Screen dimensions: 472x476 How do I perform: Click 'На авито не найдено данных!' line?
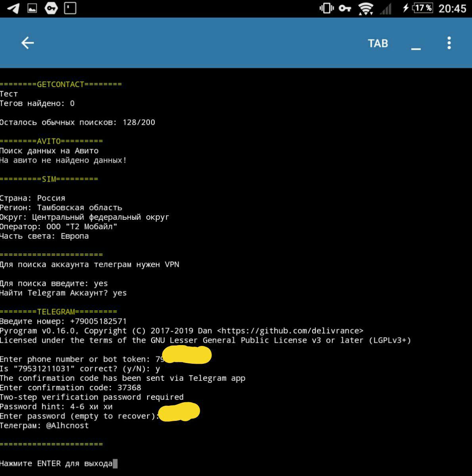pos(63,160)
